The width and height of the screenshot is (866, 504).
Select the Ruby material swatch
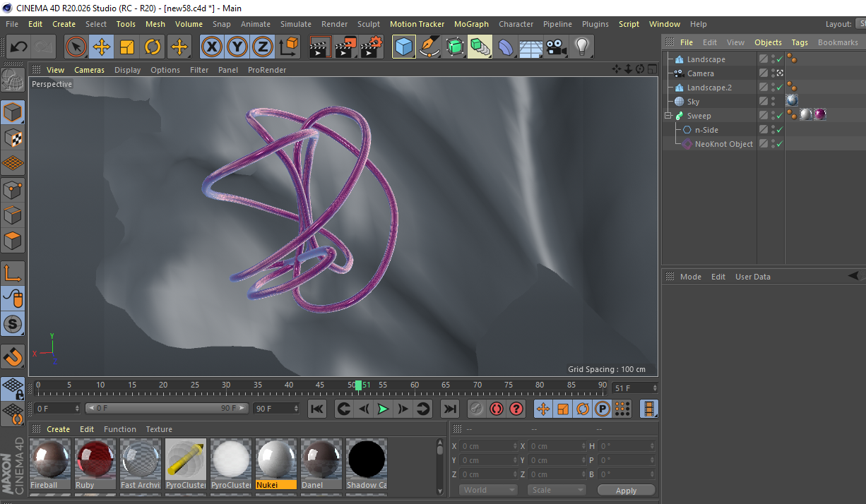coord(95,464)
